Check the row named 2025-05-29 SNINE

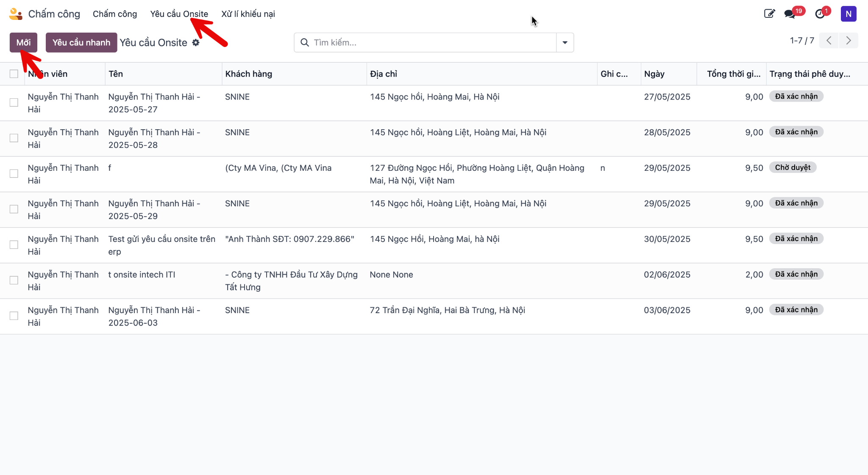click(x=14, y=209)
